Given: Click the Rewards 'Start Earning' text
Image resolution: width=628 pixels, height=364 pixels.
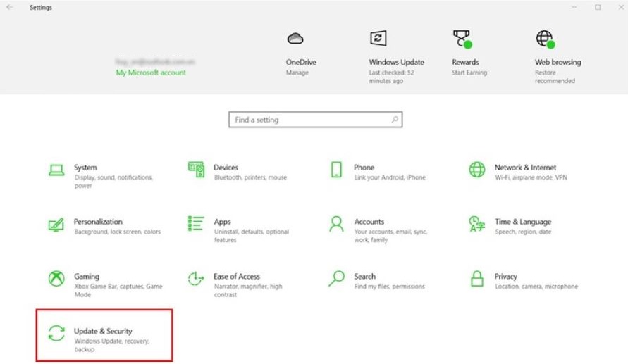Looking at the screenshot, I should pyautogui.click(x=469, y=73).
